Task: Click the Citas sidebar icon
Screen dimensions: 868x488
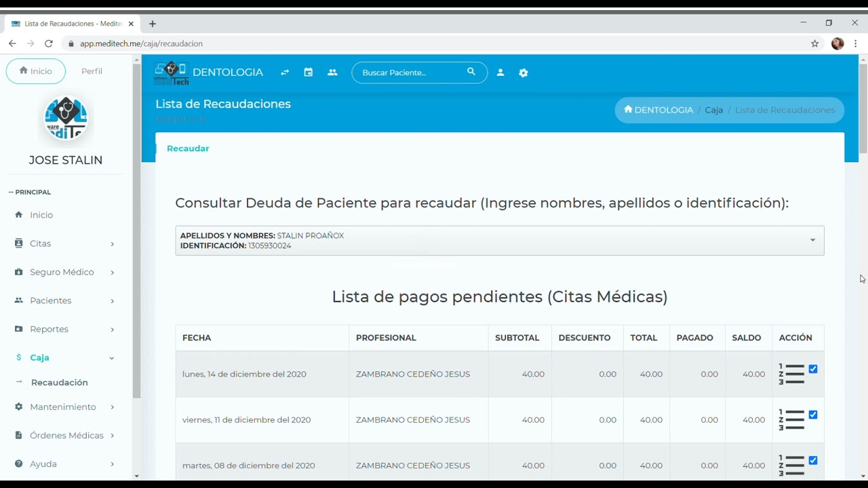Action: click(x=18, y=243)
